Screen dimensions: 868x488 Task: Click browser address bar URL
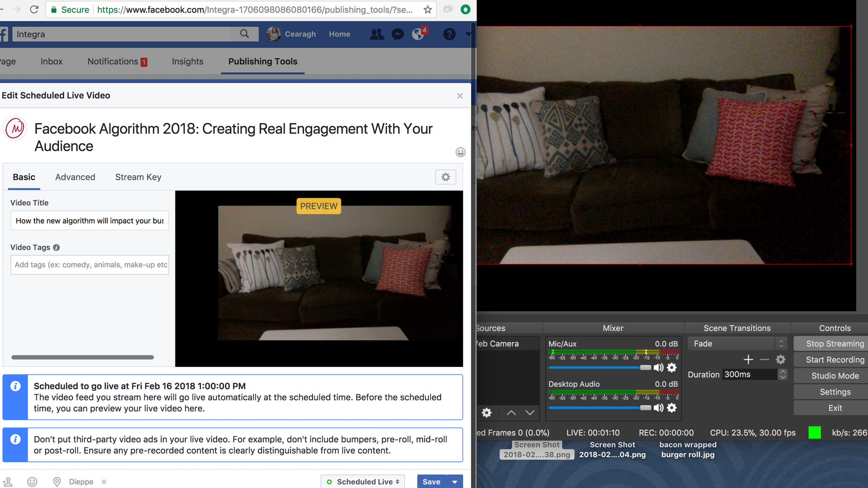tap(255, 9)
